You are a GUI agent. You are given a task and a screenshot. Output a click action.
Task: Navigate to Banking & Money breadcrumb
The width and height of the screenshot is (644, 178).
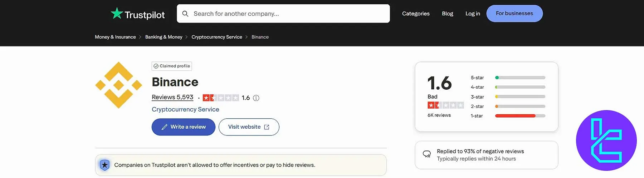(164, 37)
